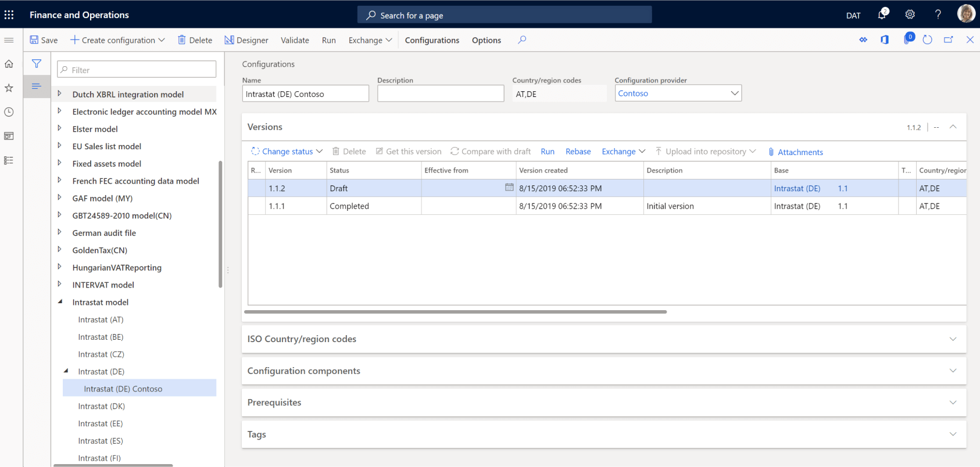Image resolution: width=980 pixels, height=467 pixels.
Task: Click the filter funnel icon
Action: pyautogui.click(x=37, y=64)
